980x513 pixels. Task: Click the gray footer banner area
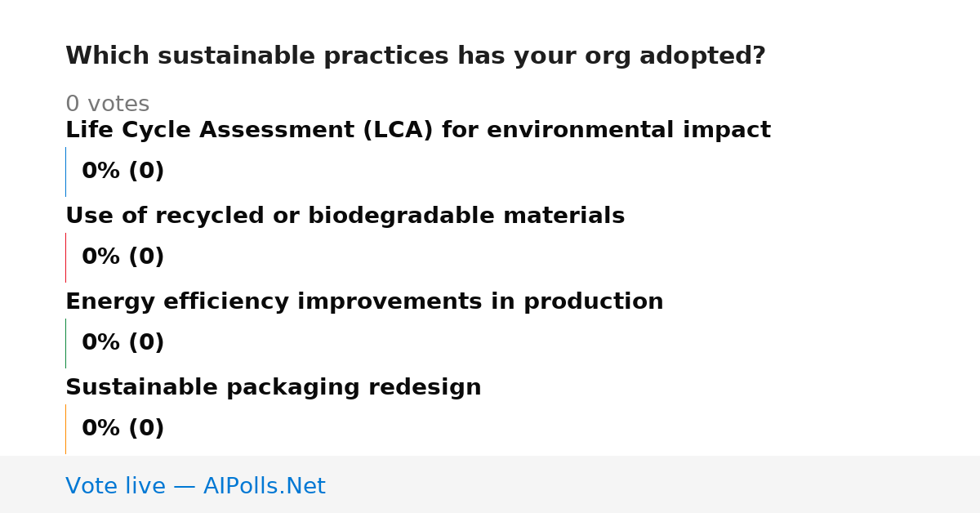pos(490,484)
